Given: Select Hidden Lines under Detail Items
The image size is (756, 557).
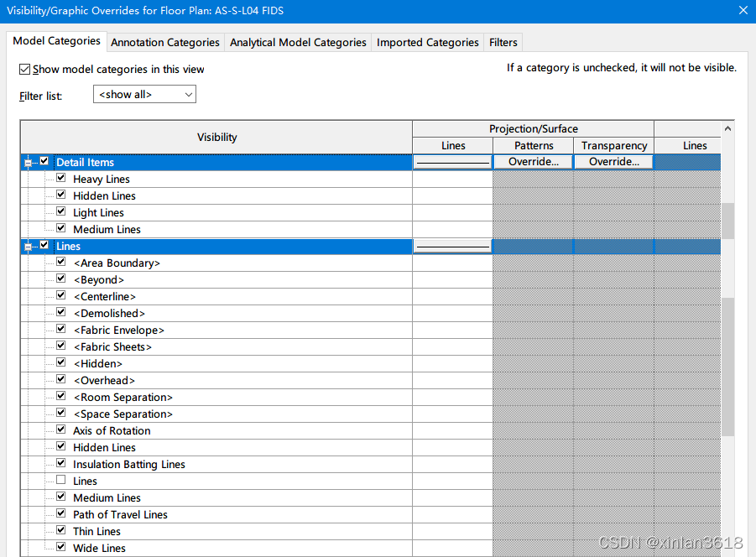Looking at the screenshot, I should click(104, 196).
